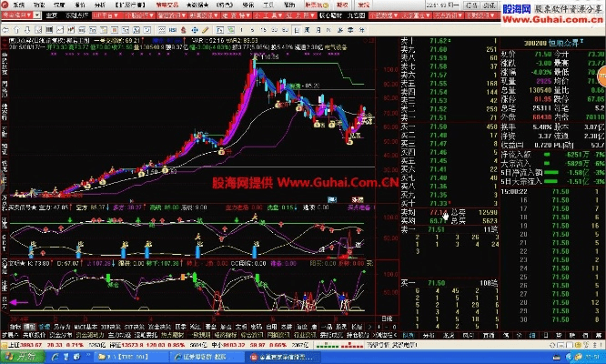Open the 【扩展行情】 menu
606x364 pixels.
[130, 5]
